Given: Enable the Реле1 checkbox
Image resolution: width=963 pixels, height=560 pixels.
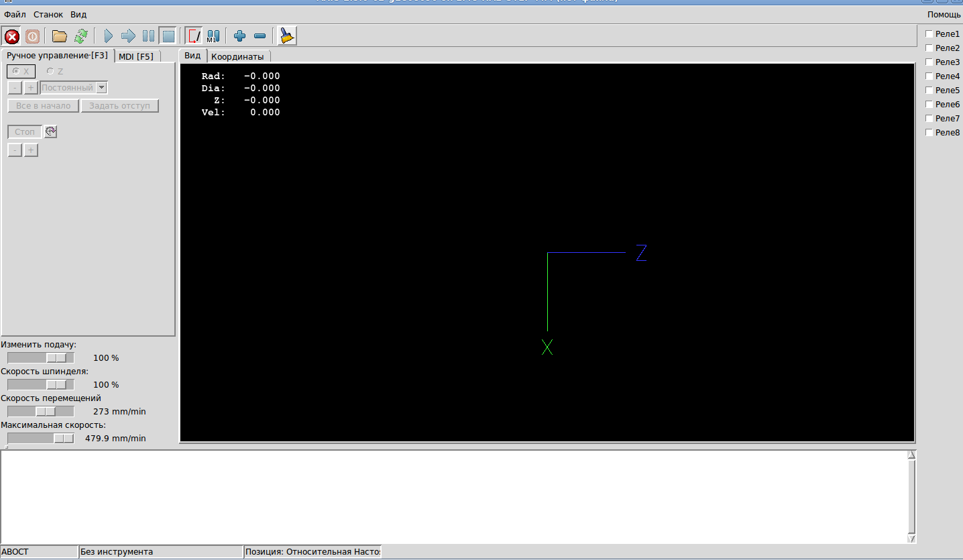Looking at the screenshot, I should tap(929, 34).
